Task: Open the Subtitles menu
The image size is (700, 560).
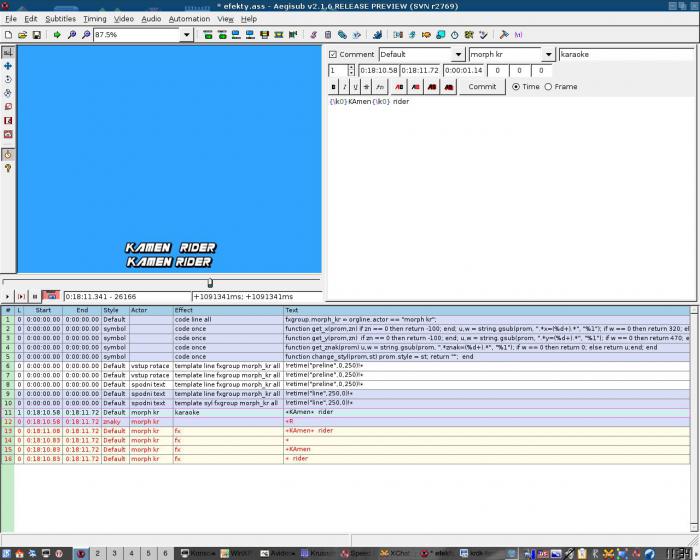Action: 60,19
